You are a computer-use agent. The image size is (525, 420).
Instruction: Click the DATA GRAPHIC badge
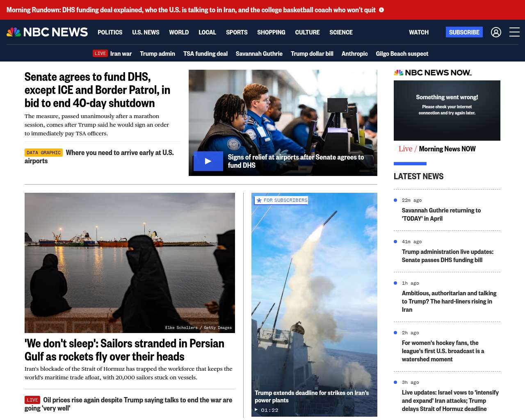click(x=43, y=153)
